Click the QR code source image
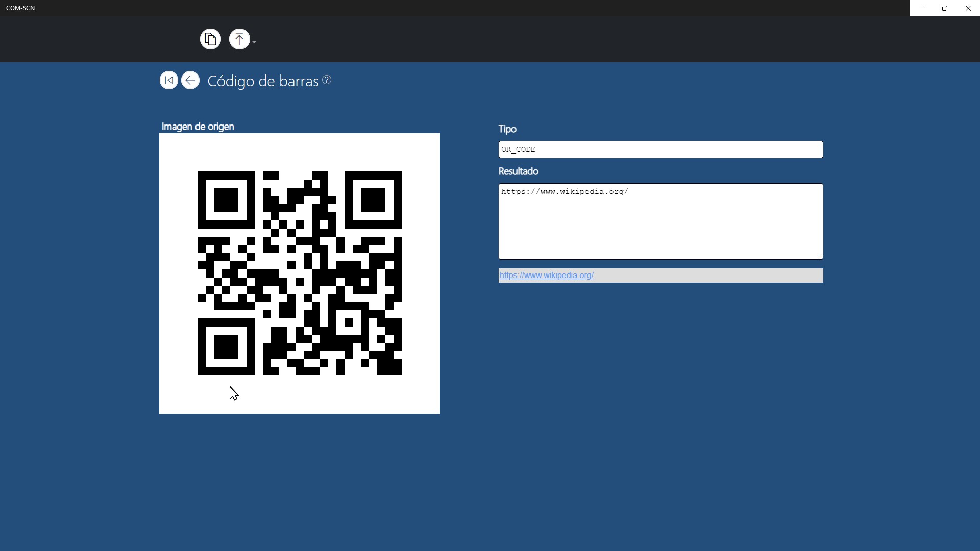The image size is (980, 551). pyautogui.click(x=300, y=273)
